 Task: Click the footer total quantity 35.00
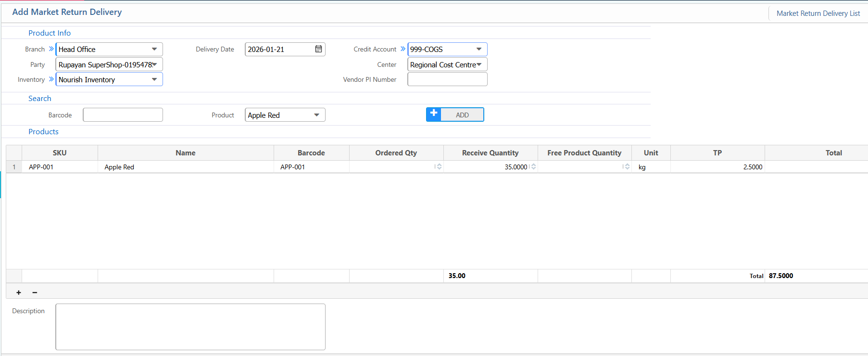(457, 276)
